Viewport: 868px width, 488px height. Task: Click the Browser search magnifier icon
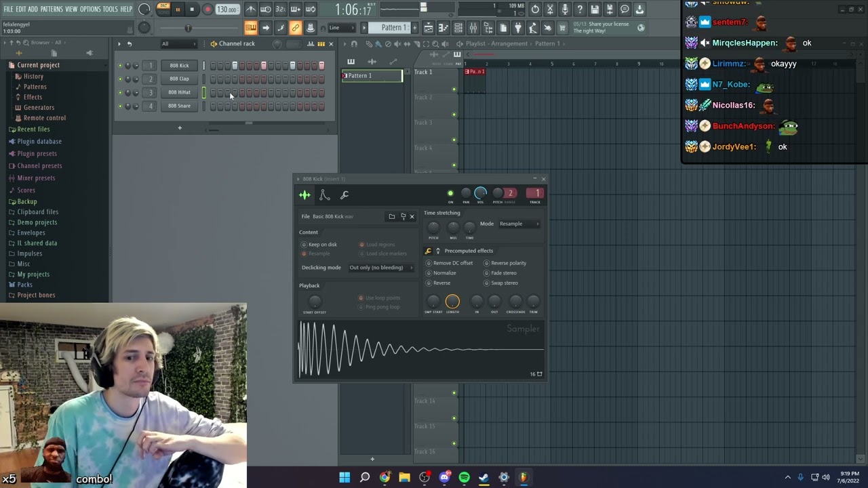pos(26,43)
